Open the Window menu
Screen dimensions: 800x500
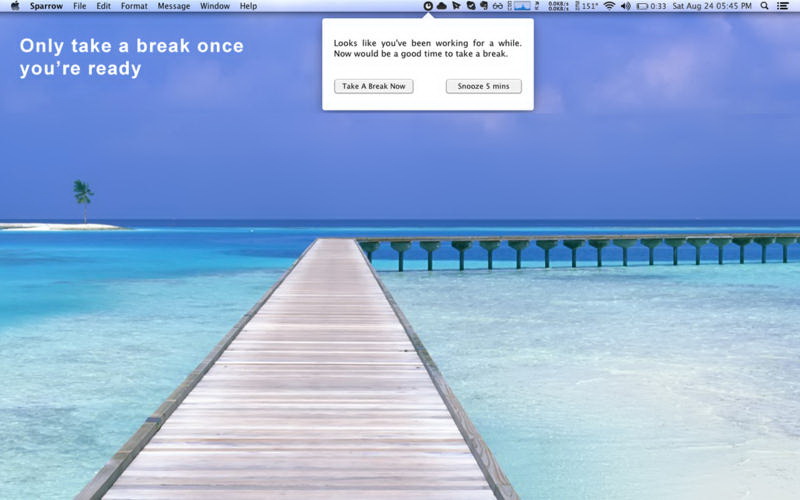(214, 6)
